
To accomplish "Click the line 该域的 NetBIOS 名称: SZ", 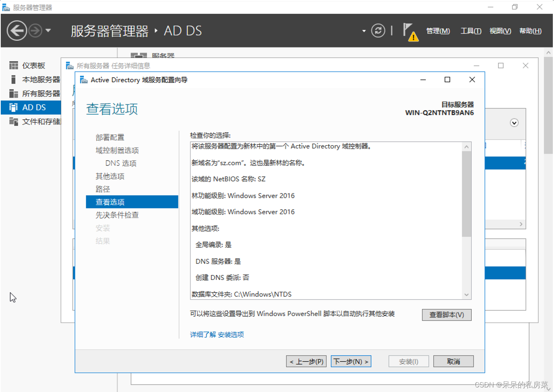I will [229, 179].
